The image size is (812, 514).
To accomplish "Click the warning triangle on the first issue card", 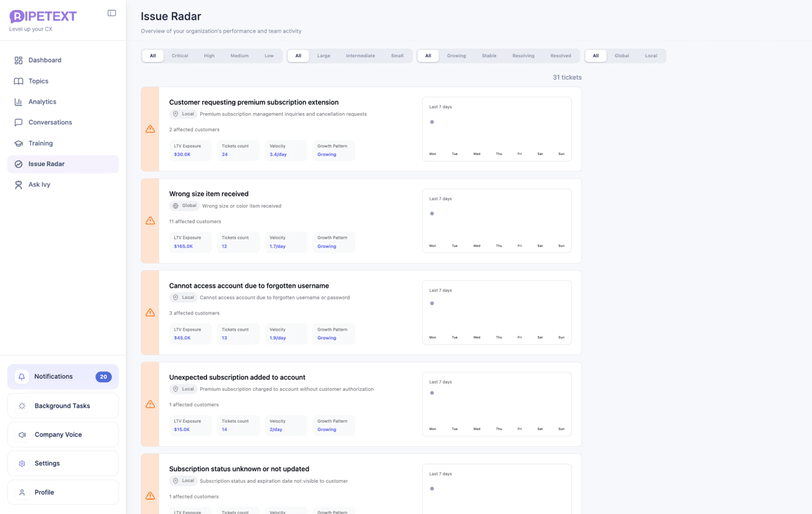I will 150,128.
